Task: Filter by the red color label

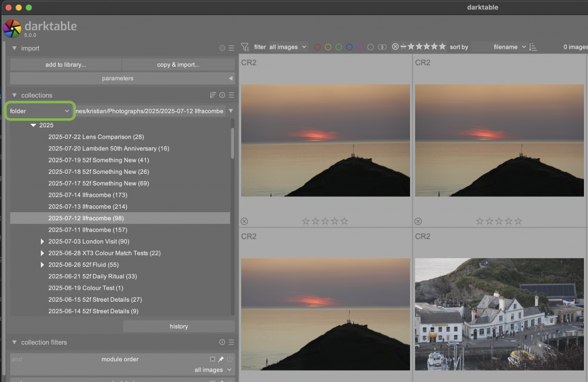Action: pyautogui.click(x=318, y=47)
